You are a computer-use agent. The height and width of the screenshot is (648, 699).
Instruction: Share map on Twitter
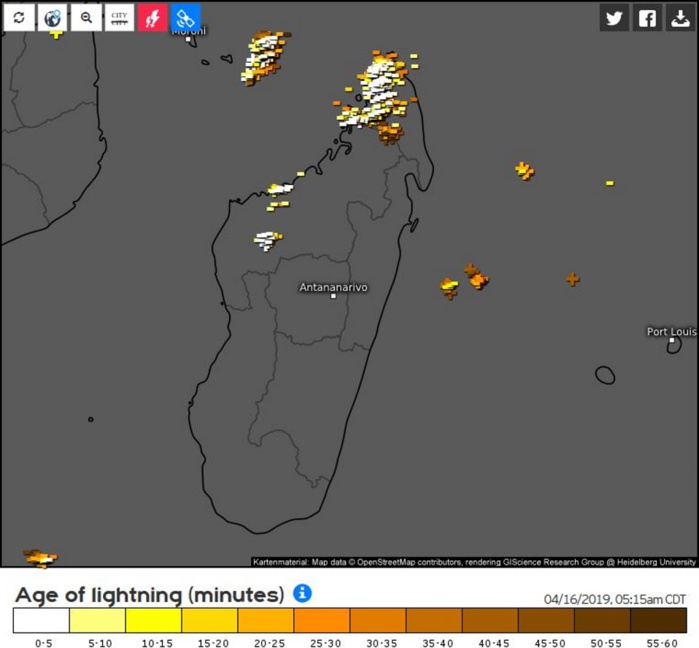click(614, 18)
